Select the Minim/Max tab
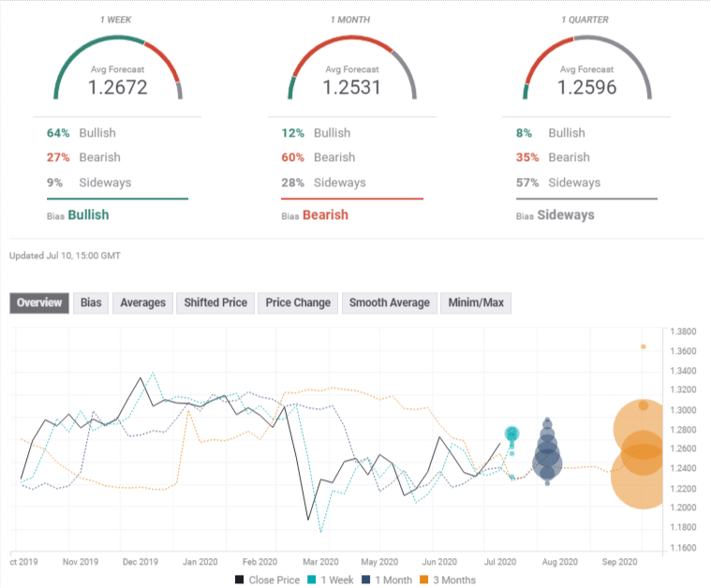711x588 pixels. tap(476, 302)
